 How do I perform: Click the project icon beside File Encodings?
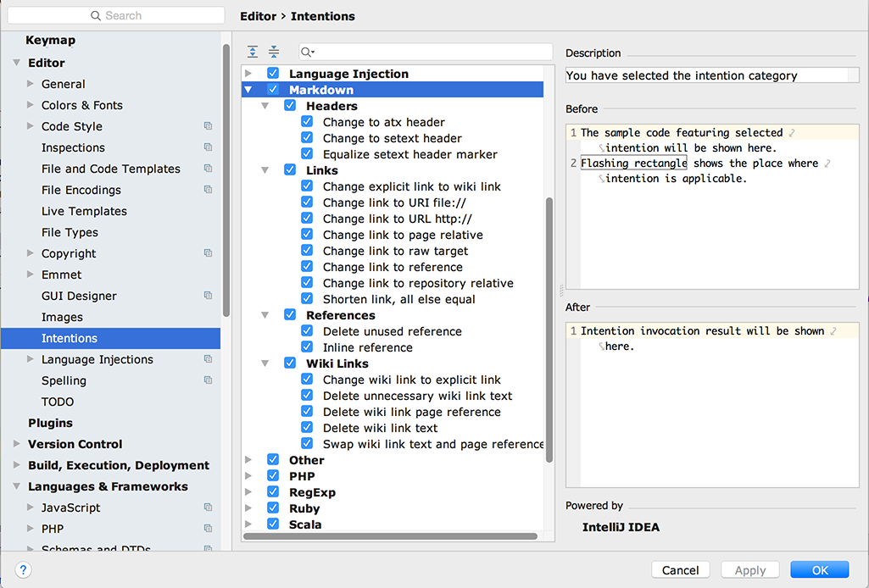208,189
